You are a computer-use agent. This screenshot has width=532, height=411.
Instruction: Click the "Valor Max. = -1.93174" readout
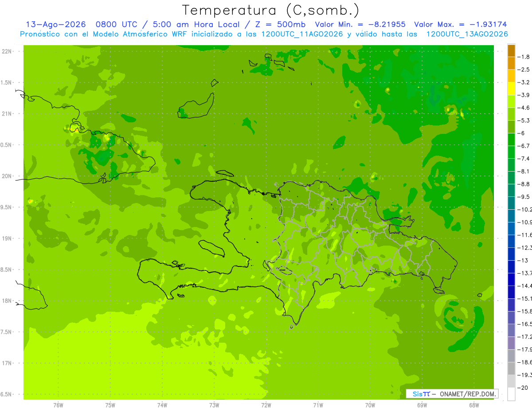(x=460, y=24)
